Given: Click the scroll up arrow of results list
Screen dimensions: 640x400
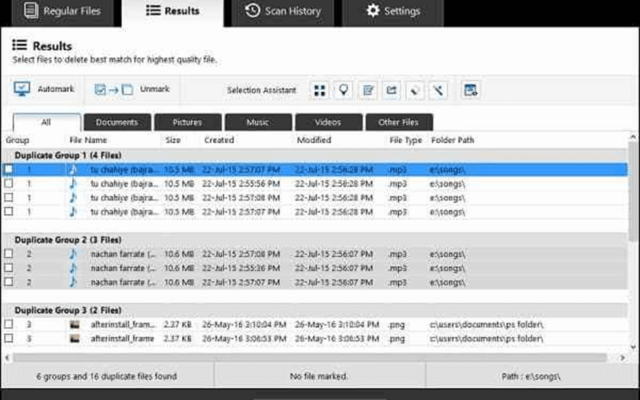Looking at the screenshot, I should [x=633, y=137].
